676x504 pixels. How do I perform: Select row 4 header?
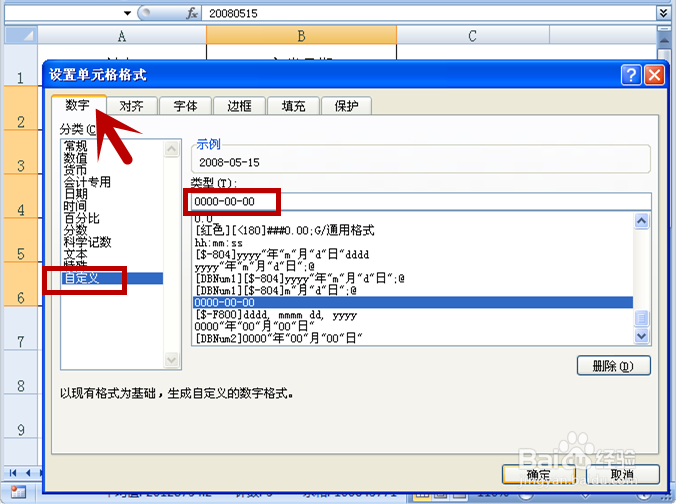click(21, 197)
